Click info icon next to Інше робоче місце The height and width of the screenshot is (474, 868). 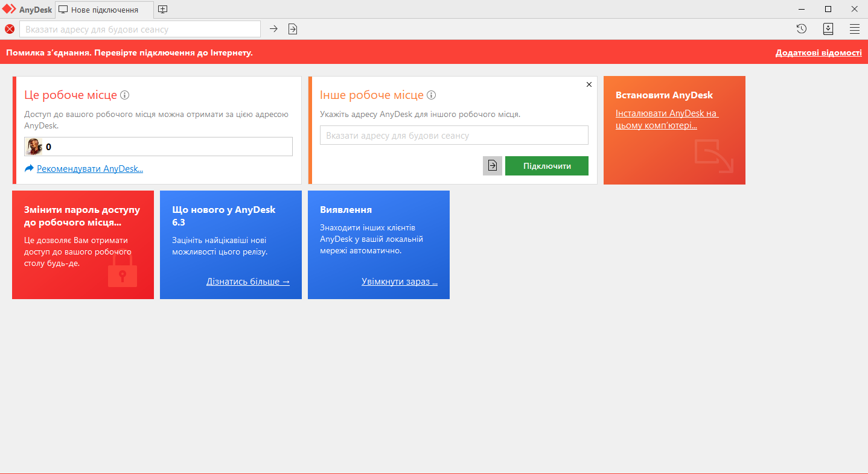(x=432, y=95)
